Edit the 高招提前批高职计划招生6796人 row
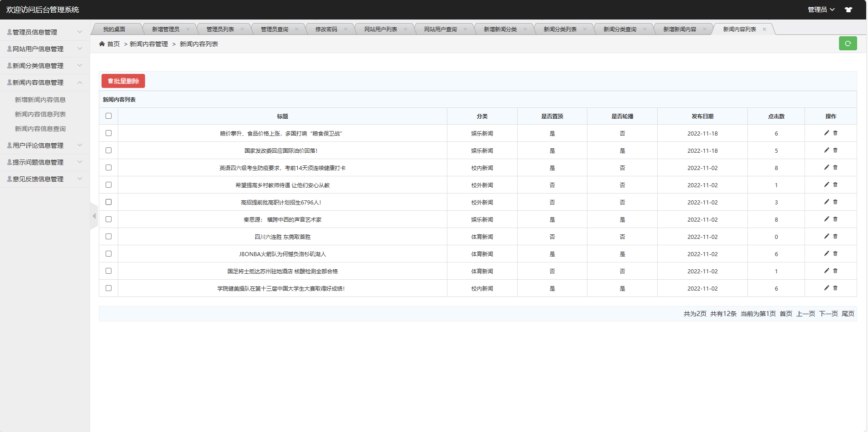This screenshot has height=432, width=868. coord(826,202)
